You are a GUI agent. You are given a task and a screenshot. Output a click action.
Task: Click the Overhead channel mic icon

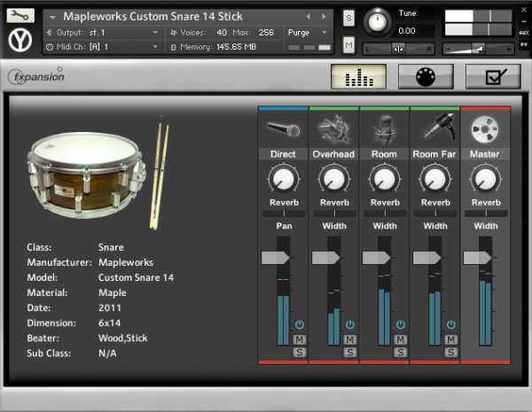point(334,128)
